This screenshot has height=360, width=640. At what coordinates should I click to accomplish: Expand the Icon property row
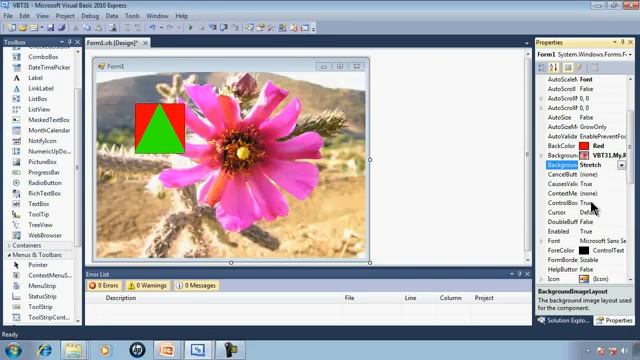point(542,279)
